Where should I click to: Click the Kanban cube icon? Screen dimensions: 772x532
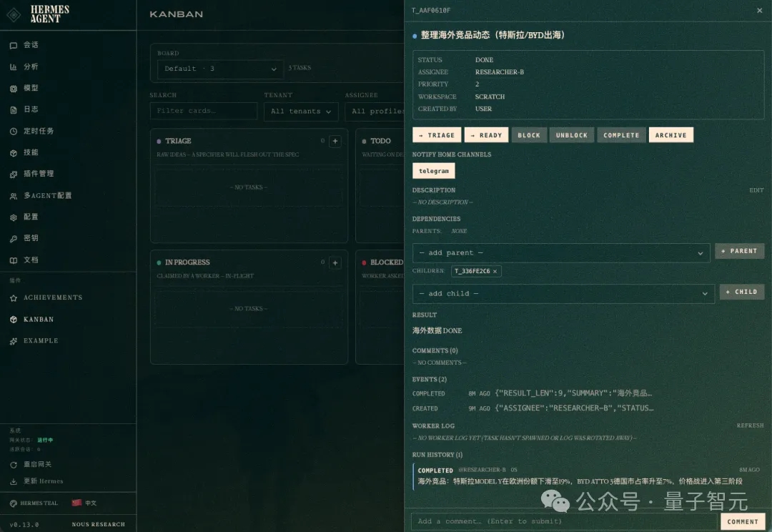(14, 320)
